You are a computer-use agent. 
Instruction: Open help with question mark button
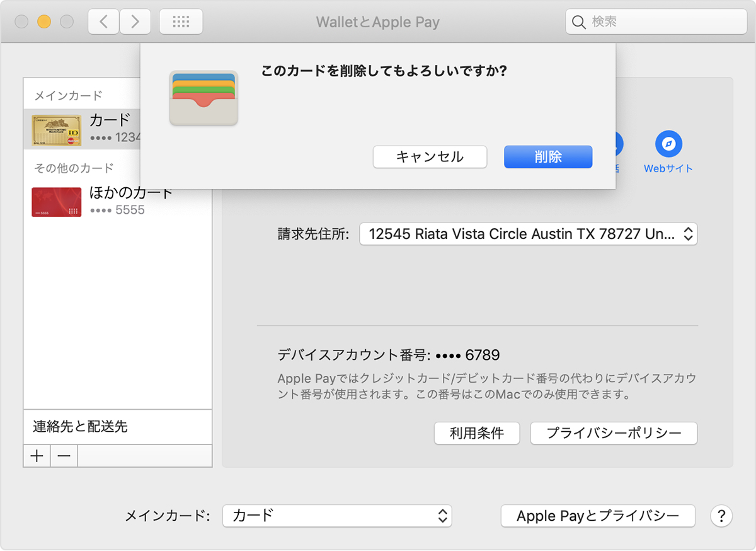(x=721, y=516)
